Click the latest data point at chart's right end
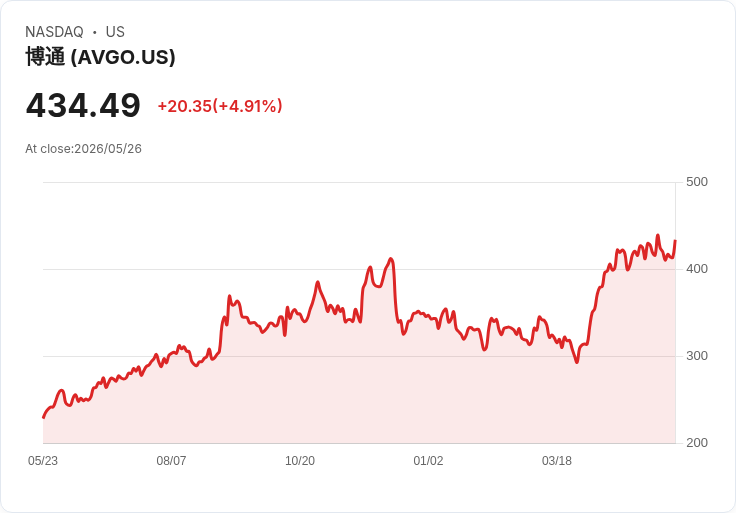736x513 pixels. [x=675, y=241]
